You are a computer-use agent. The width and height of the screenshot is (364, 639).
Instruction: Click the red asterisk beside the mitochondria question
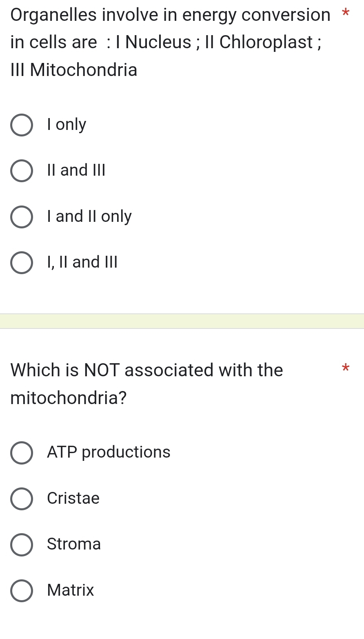[346, 368]
